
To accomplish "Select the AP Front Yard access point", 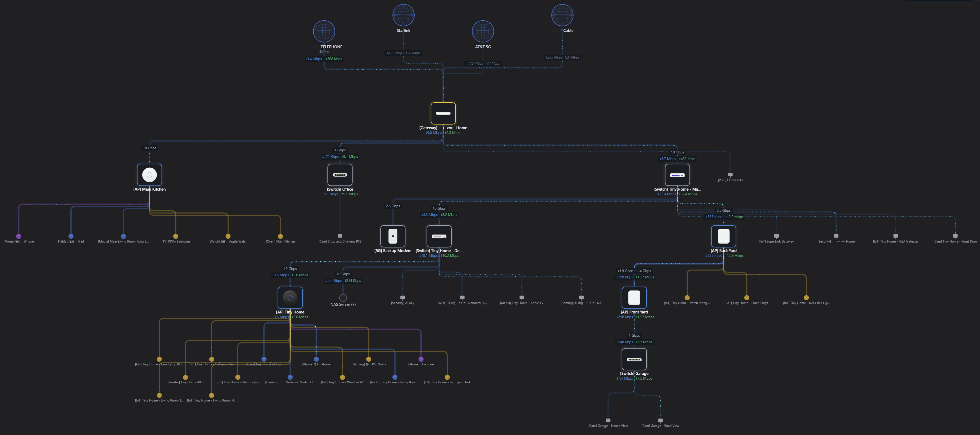I will (634, 297).
